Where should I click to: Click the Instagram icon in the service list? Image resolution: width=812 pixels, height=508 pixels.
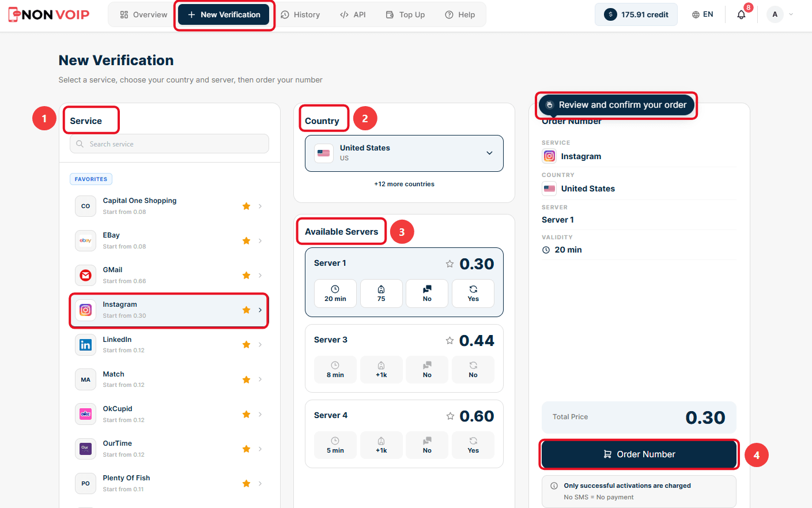(x=85, y=310)
